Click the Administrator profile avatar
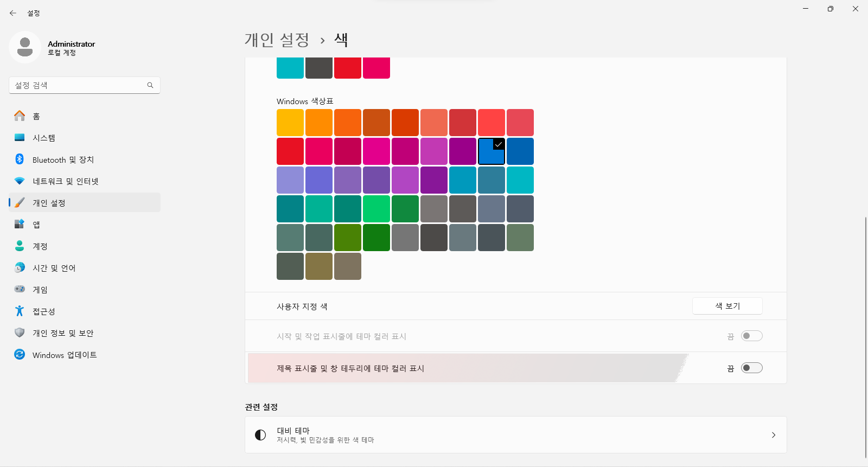Viewport: 868px width, 467px height. pos(24,47)
